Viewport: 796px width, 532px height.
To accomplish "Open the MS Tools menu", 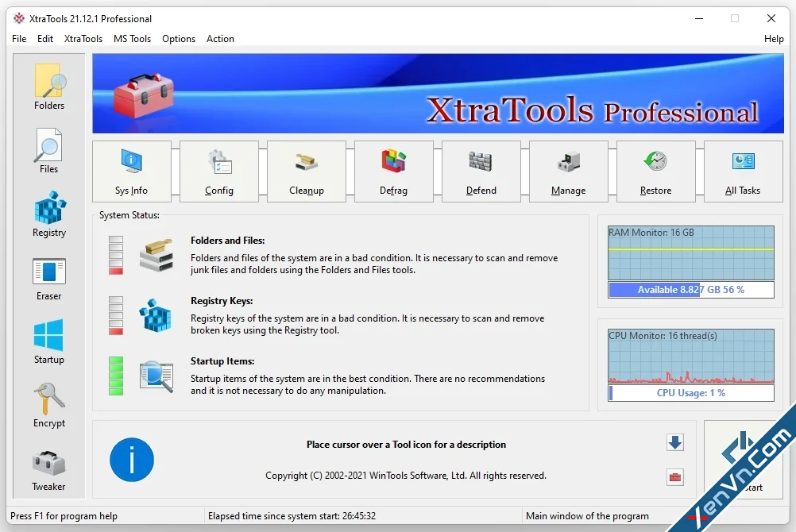I will click(x=132, y=39).
